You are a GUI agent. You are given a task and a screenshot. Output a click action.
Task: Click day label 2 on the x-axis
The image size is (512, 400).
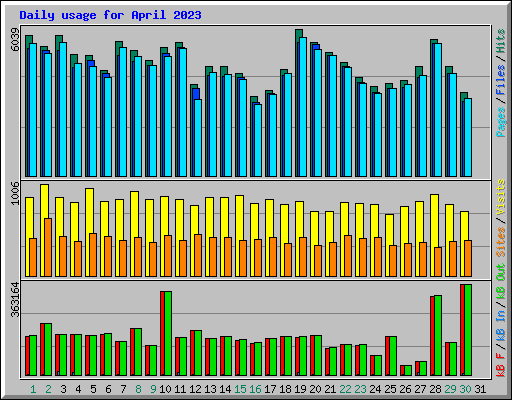click(x=48, y=389)
